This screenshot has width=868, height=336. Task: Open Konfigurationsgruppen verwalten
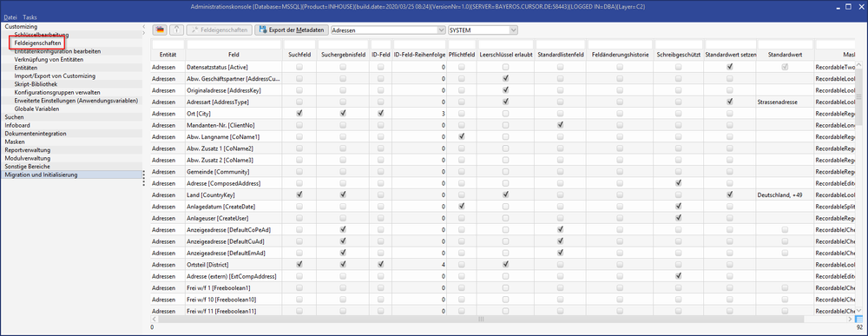57,92
